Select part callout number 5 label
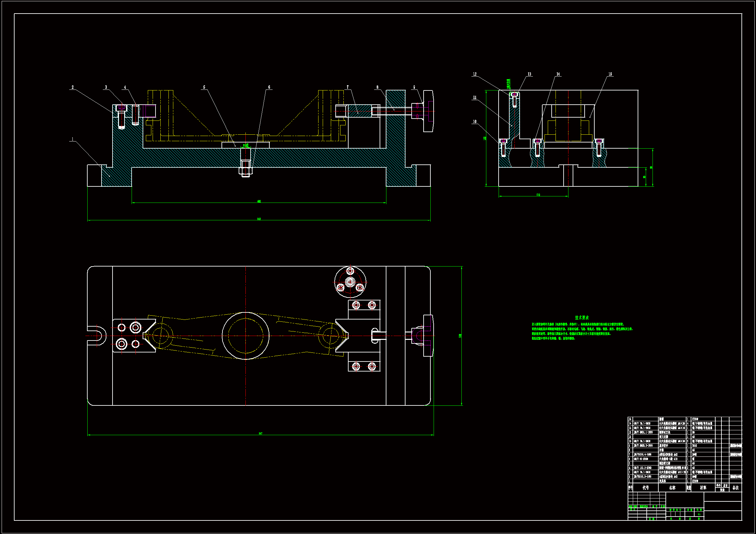 [204, 87]
